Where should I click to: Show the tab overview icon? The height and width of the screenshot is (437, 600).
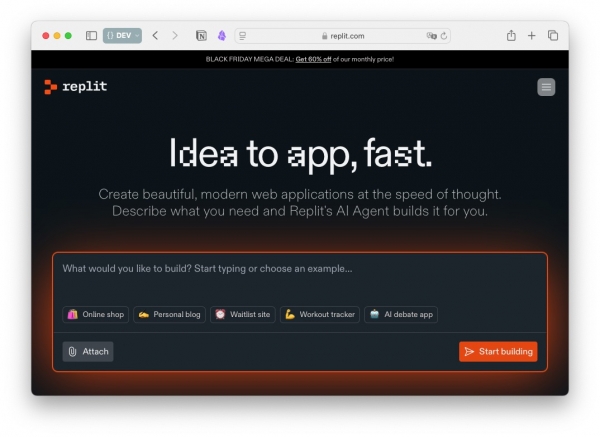(553, 36)
